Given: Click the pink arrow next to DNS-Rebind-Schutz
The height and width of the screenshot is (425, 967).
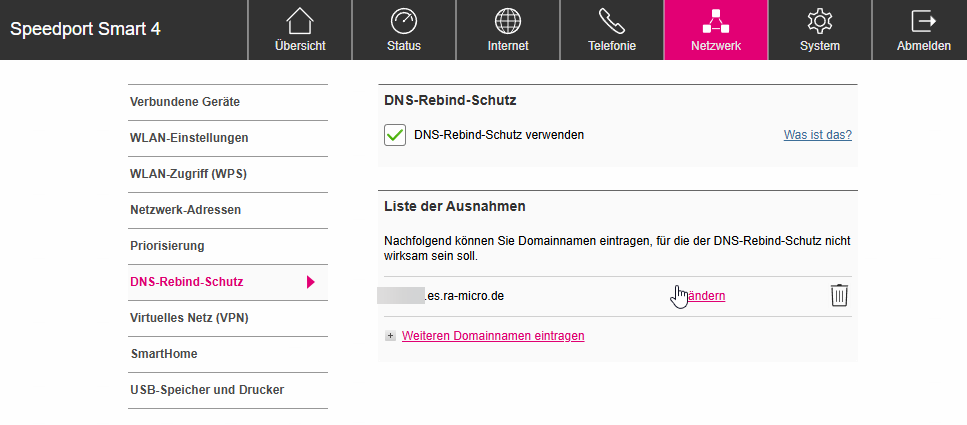Looking at the screenshot, I should pyautogui.click(x=310, y=283).
